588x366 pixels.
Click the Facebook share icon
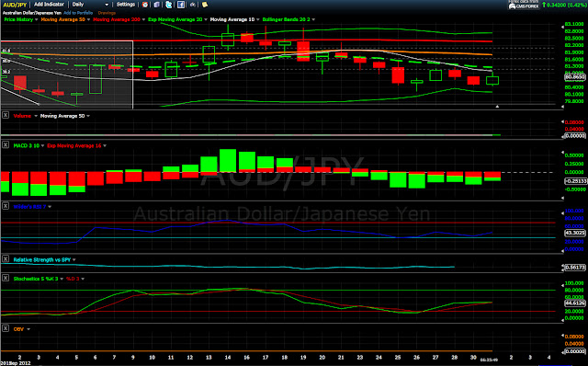click(181, 5)
